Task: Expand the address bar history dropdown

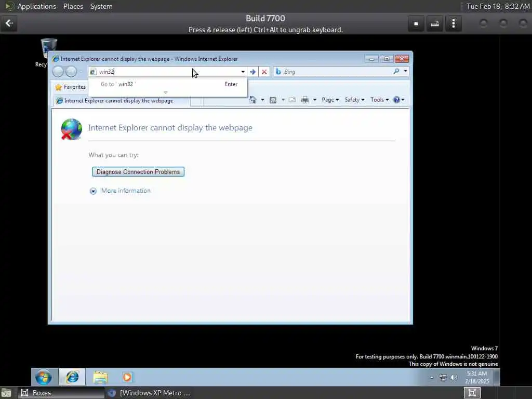Action: (x=243, y=72)
